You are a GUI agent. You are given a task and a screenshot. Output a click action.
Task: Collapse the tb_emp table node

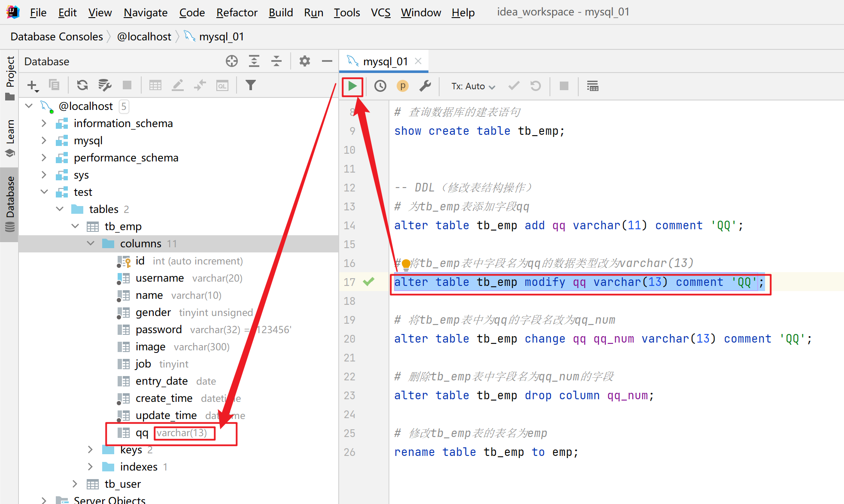[x=75, y=226]
